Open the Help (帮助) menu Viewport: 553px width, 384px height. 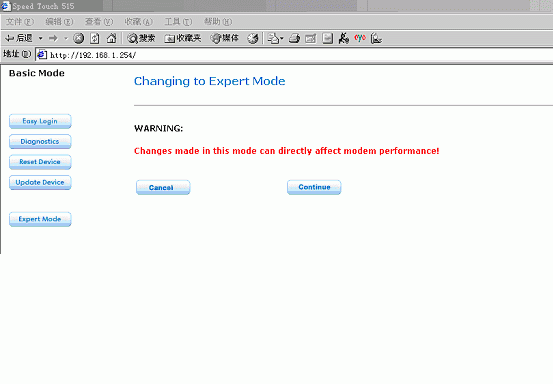(x=218, y=22)
